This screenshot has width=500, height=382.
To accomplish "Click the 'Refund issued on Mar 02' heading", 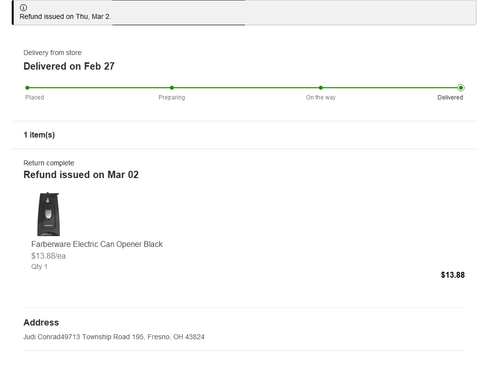I will coord(81,175).
